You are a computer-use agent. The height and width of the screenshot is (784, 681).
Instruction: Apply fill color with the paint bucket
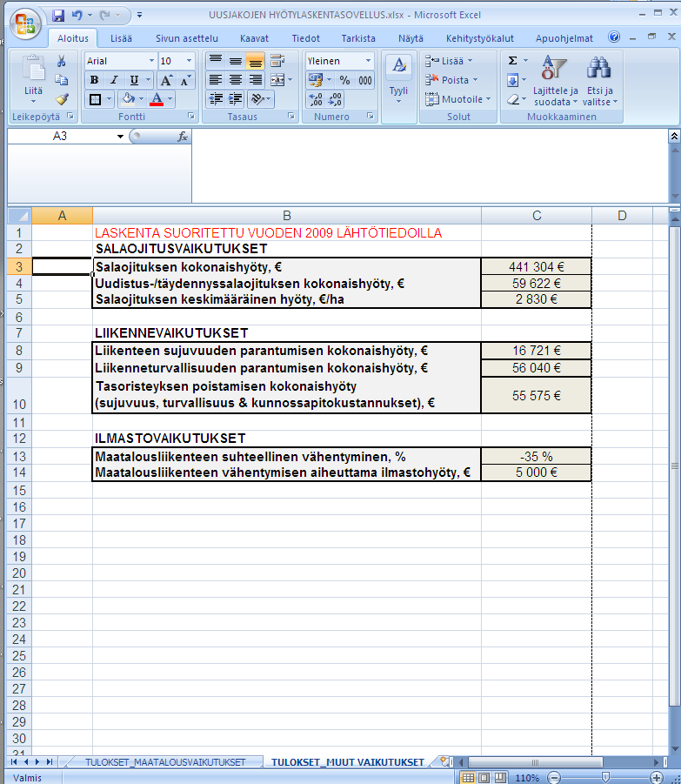coord(129,99)
